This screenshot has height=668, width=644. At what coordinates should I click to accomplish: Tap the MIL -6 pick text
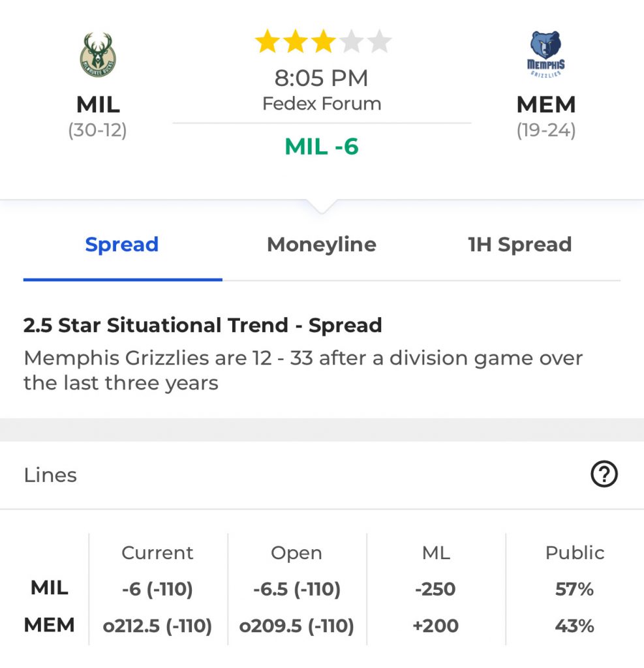[322, 147]
